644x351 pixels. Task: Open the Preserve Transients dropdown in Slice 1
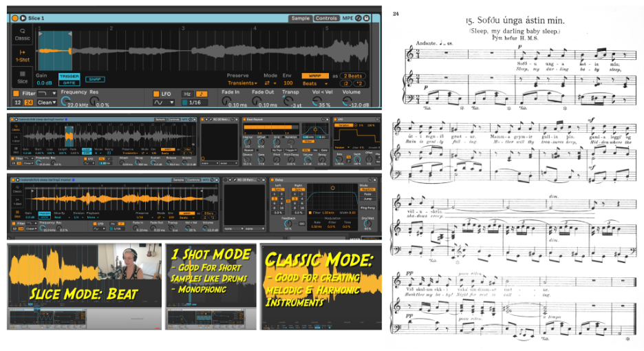[x=243, y=83]
